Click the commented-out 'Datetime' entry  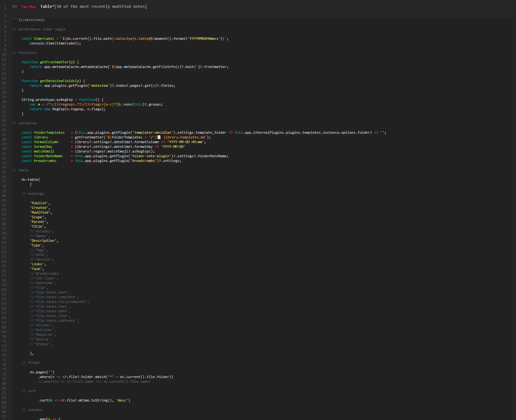[43, 283]
